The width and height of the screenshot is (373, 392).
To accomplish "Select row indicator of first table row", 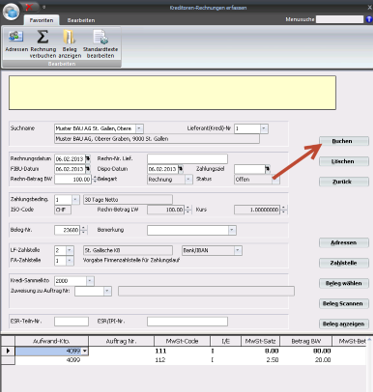I will point(8,351).
